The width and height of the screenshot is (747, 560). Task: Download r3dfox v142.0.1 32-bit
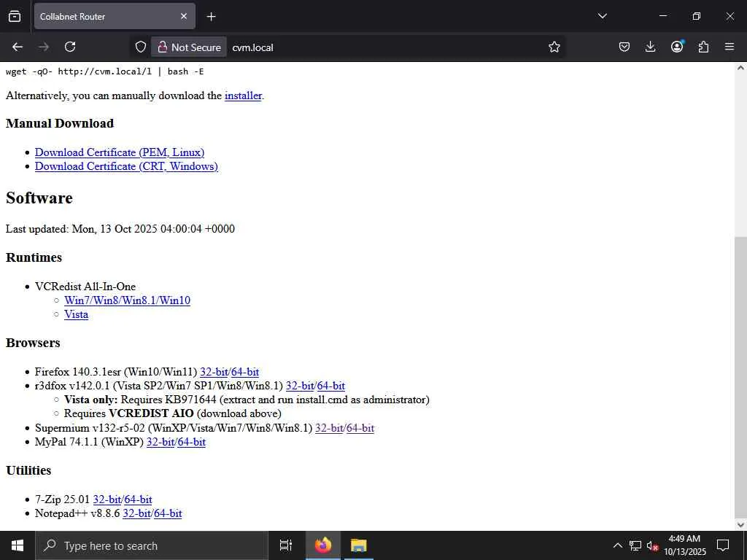click(300, 386)
